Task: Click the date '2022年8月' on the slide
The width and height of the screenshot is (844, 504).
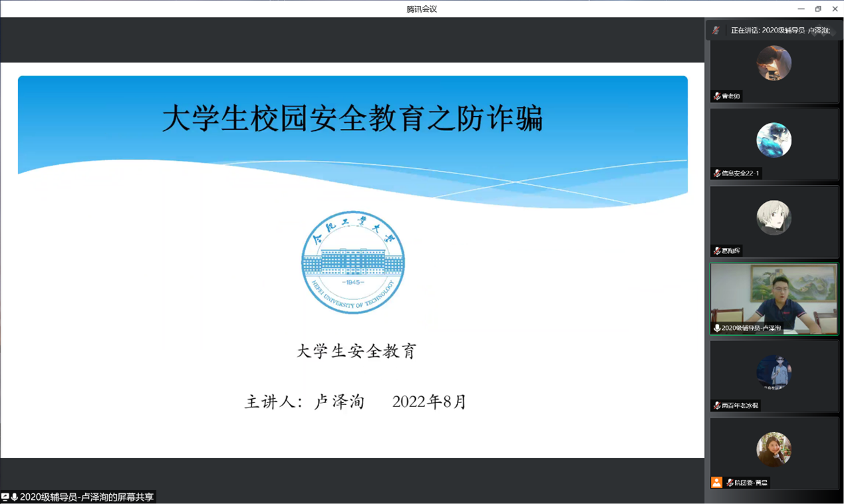Action: point(430,402)
